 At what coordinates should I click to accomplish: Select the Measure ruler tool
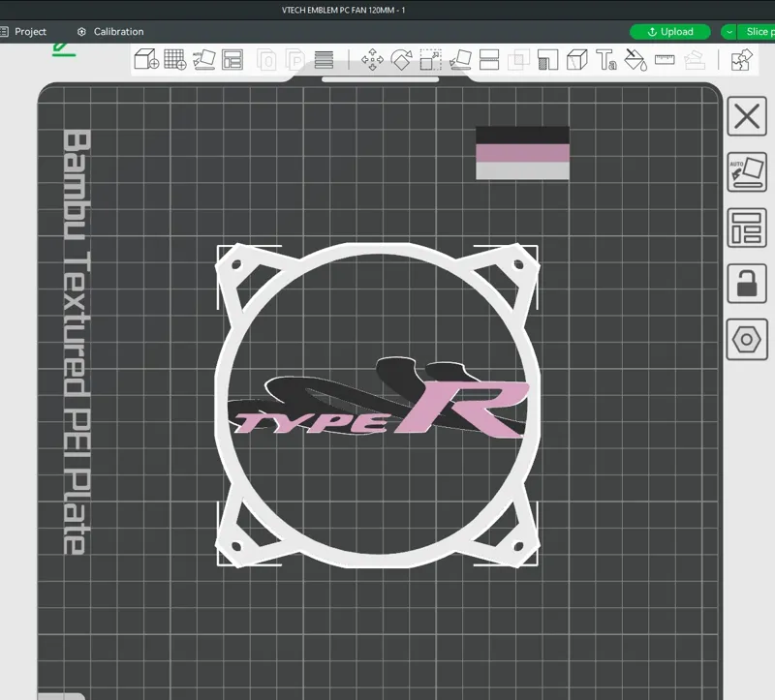coord(665,60)
